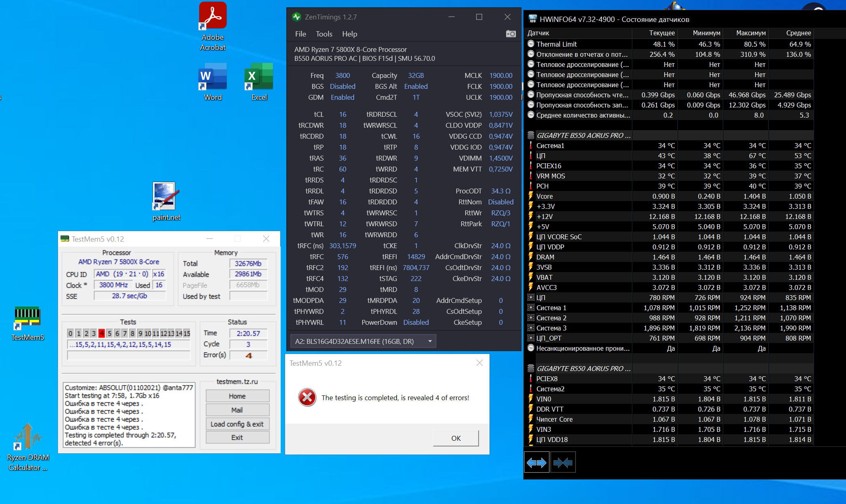Select test number 15 box

point(187,333)
